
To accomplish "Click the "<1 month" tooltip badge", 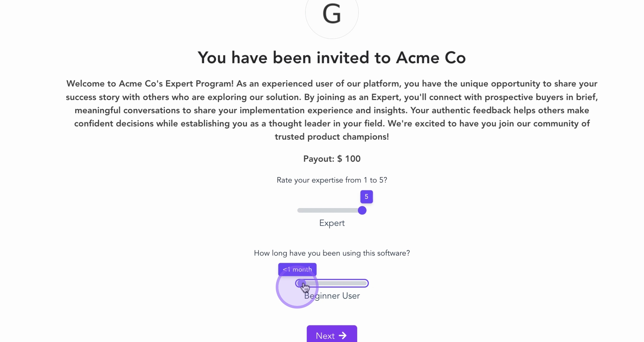I will (297, 269).
